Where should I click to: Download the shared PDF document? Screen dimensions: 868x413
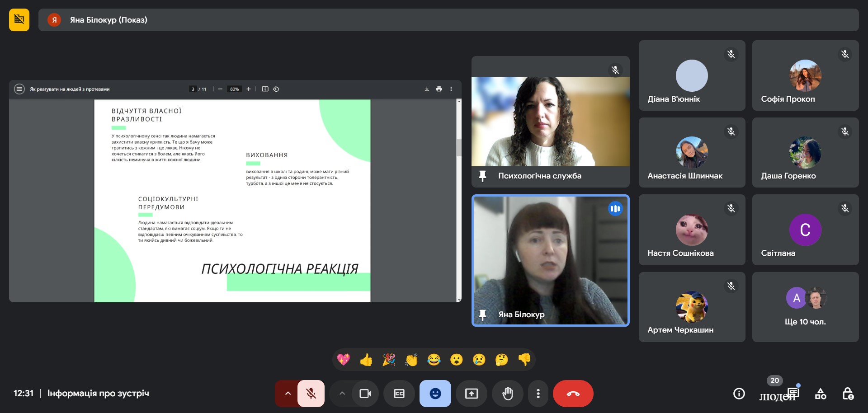427,89
